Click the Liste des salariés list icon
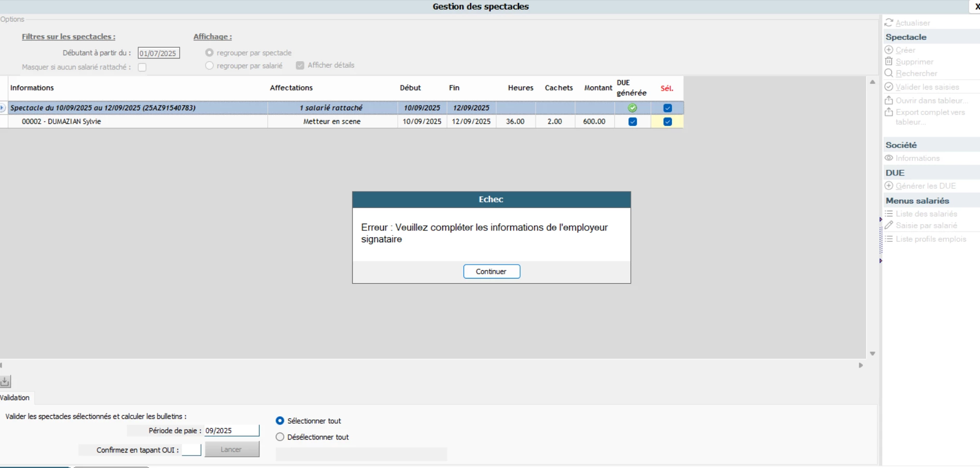The image size is (980, 468). 889,213
